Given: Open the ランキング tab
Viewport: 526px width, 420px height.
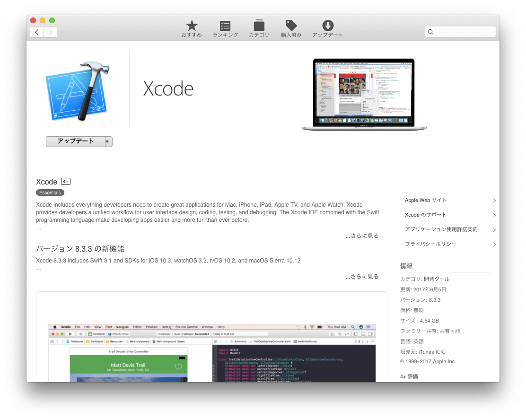Looking at the screenshot, I should [225, 28].
